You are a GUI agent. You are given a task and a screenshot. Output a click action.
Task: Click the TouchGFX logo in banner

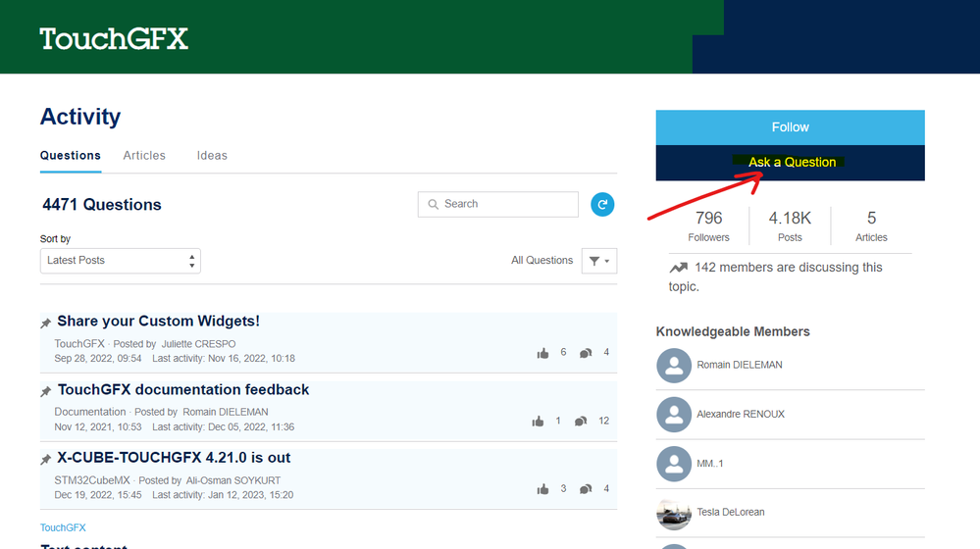click(x=114, y=38)
